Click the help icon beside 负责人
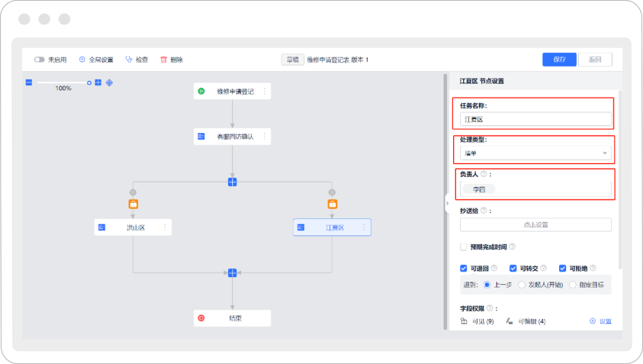The width and height of the screenshot is (643, 364). (483, 174)
